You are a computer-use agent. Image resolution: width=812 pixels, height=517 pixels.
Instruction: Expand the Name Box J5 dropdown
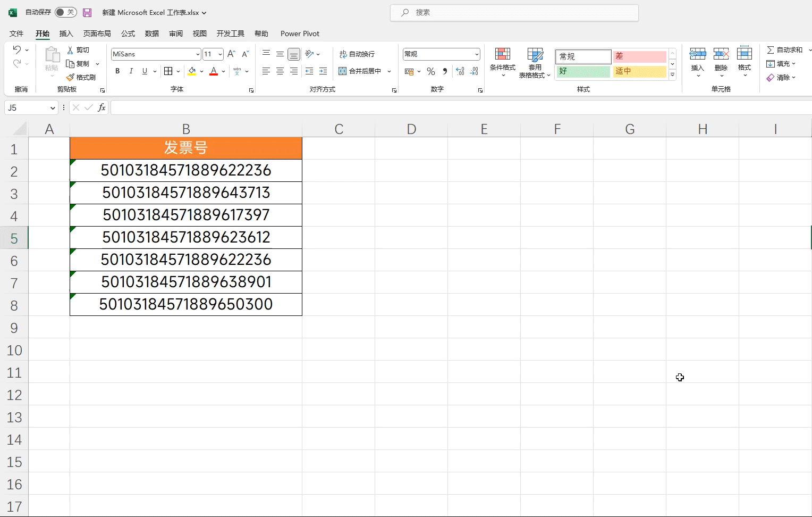coord(53,108)
